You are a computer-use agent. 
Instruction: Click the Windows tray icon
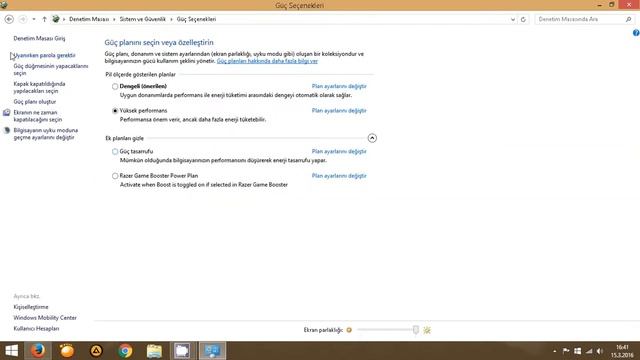(x=578, y=351)
